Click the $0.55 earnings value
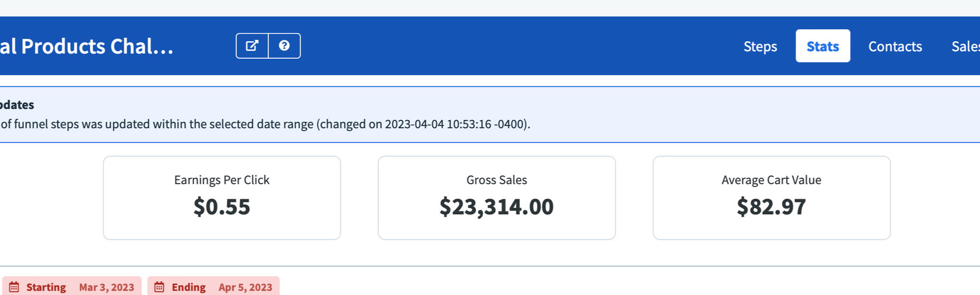Image resolution: width=980 pixels, height=295 pixels. (x=222, y=207)
